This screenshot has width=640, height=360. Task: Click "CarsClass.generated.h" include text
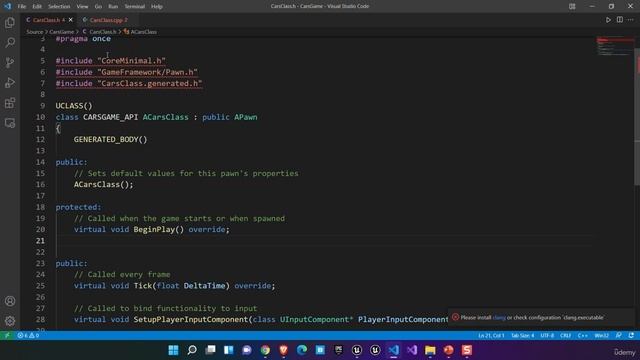[150, 83]
